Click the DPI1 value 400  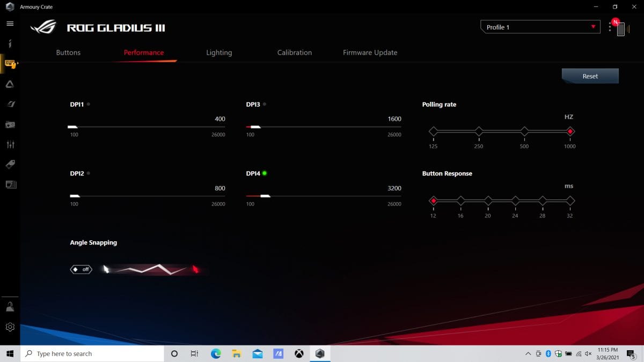pos(220,119)
